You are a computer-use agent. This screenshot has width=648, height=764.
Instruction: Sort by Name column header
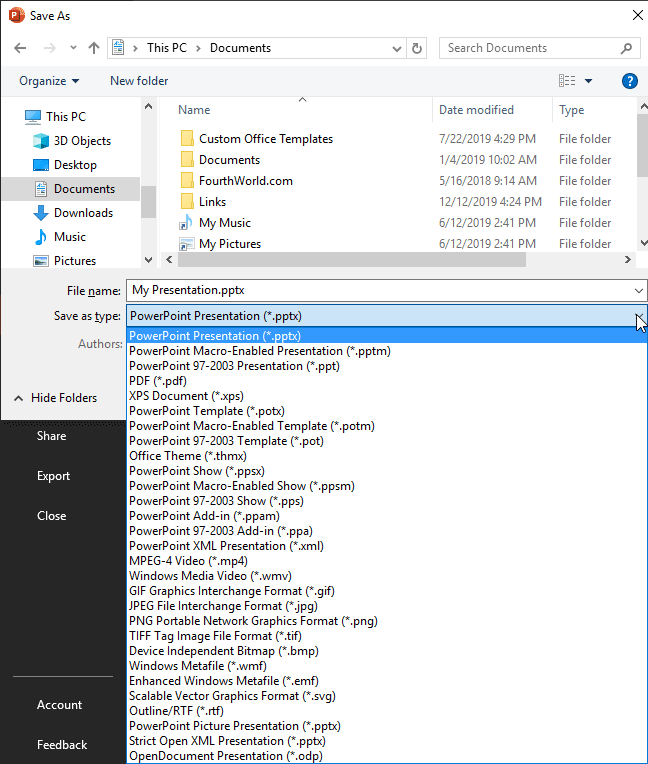click(x=194, y=110)
